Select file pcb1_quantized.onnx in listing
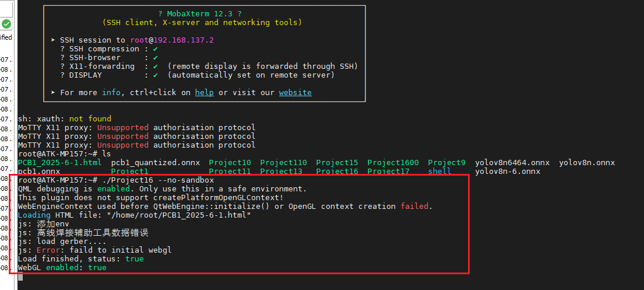This screenshot has height=290, width=644. 156,162
